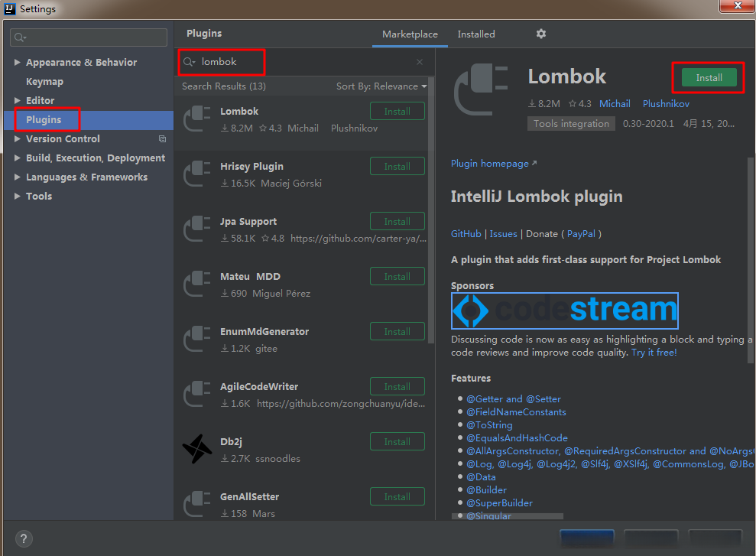Click the search results list vertical scrollbar
Screen dimensions: 756x556
pos(431,211)
